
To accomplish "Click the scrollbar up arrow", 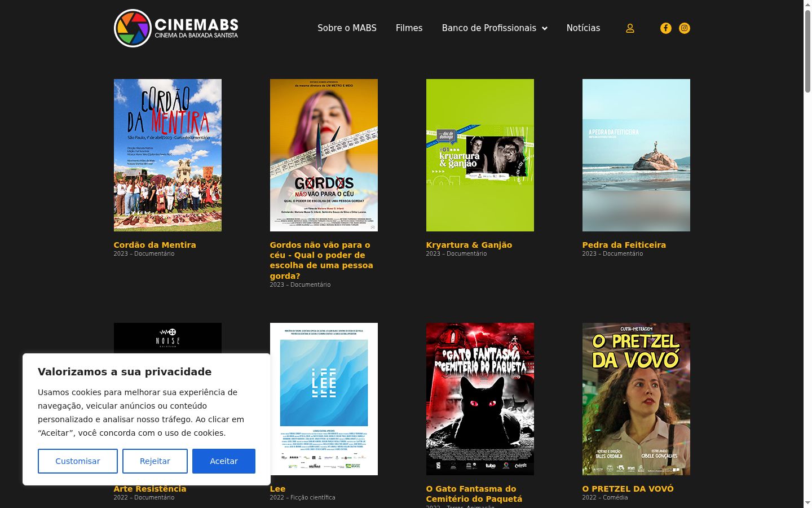I will [807, 5].
